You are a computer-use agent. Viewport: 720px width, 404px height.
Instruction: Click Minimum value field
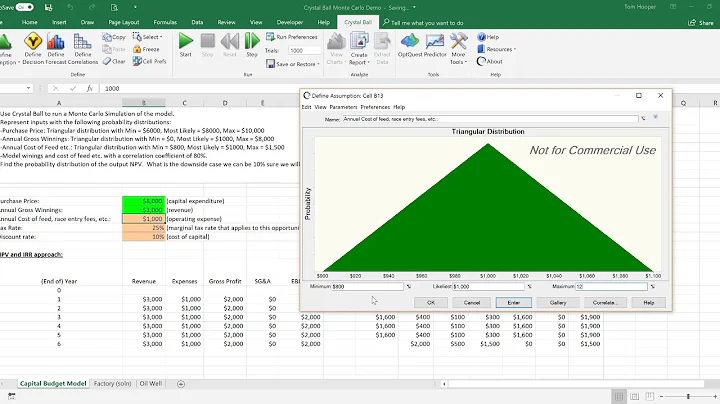pyautogui.click(x=368, y=286)
